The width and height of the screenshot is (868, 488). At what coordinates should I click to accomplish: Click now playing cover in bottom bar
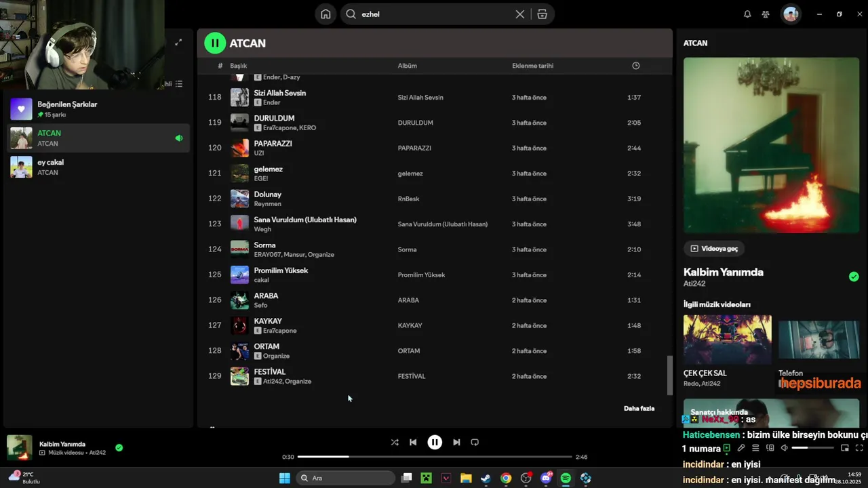point(20,447)
